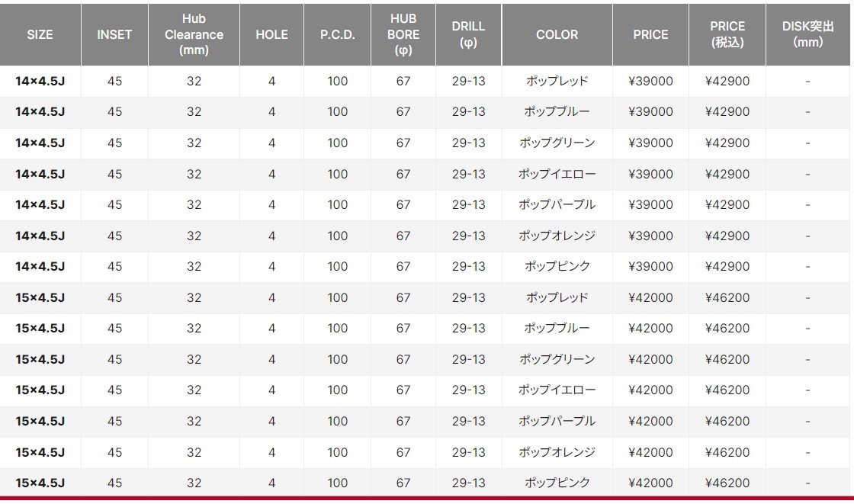Click the DISK突出 (mm) column header
The height and width of the screenshot is (504, 854).
(x=807, y=34)
